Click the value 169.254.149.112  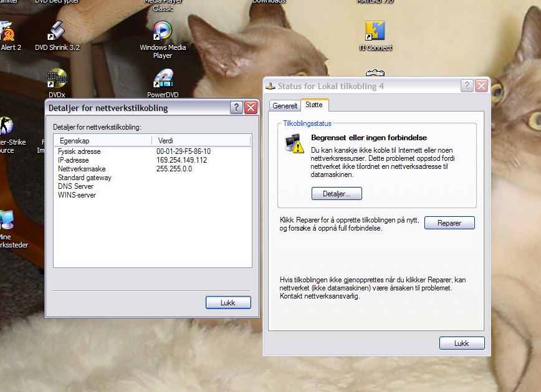182,160
